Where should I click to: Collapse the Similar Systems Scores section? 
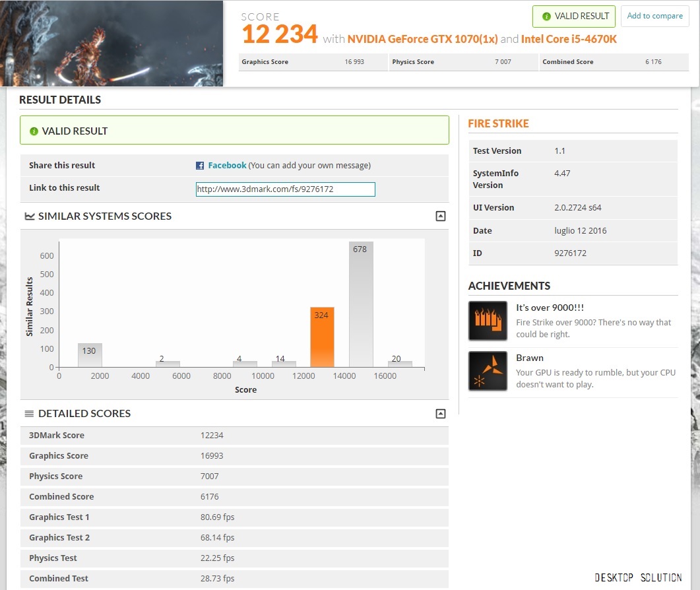[x=441, y=216]
